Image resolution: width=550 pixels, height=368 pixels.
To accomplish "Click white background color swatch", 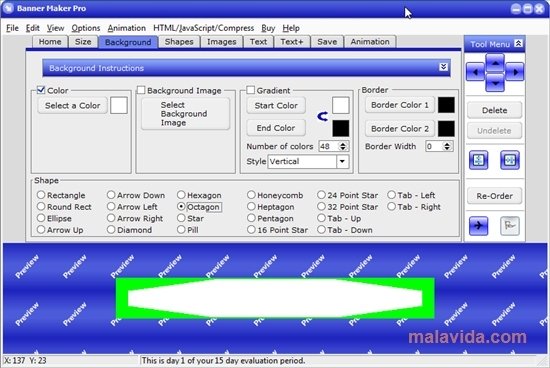I will pos(119,105).
